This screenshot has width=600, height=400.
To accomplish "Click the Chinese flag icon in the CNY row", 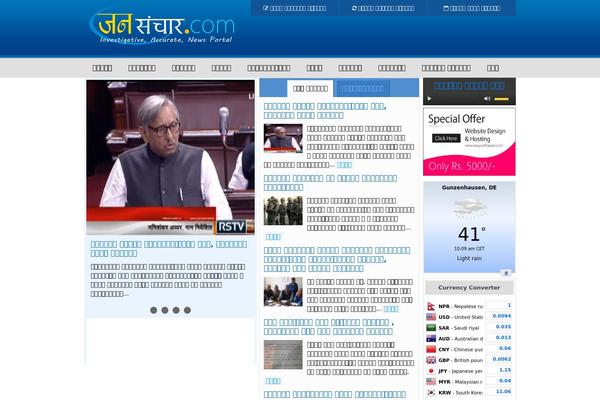I will [x=431, y=349].
